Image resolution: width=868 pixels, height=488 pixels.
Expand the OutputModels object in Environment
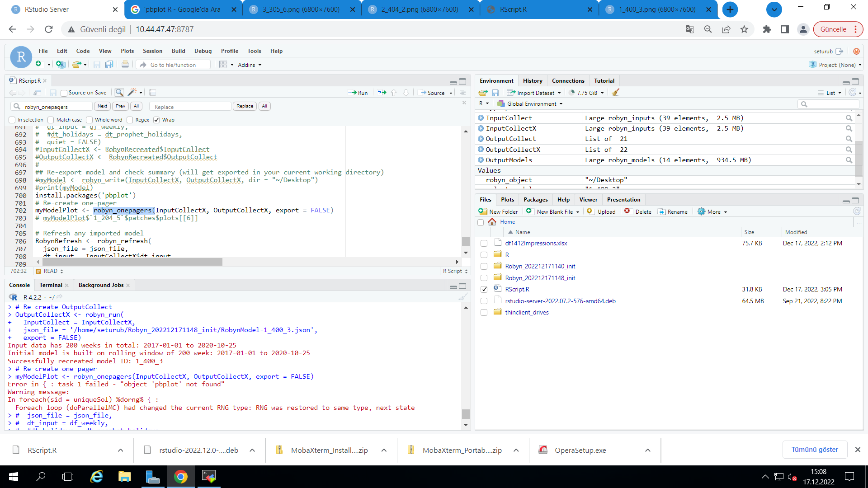pos(481,160)
